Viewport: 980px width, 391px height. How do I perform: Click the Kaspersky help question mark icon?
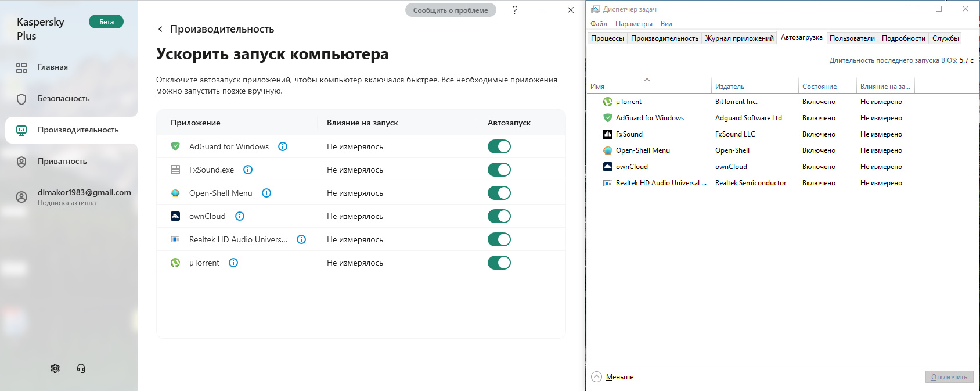pyautogui.click(x=515, y=10)
